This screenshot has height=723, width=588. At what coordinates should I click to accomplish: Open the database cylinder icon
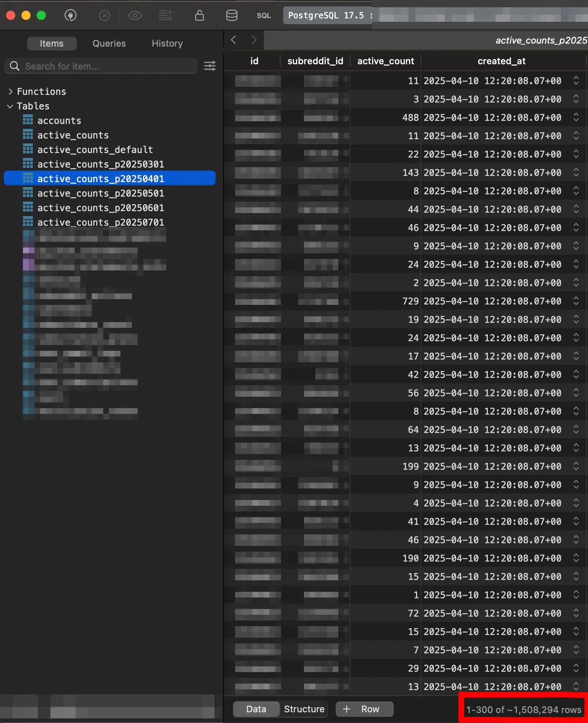click(232, 15)
